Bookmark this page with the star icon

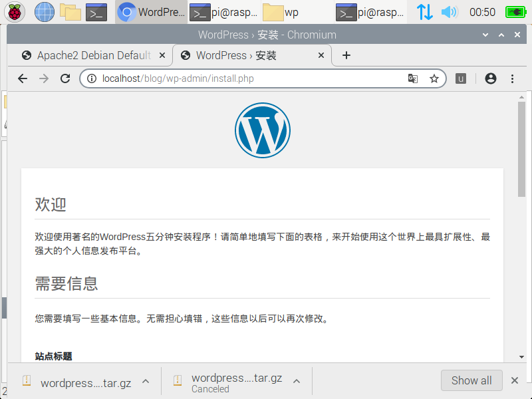tap(434, 78)
